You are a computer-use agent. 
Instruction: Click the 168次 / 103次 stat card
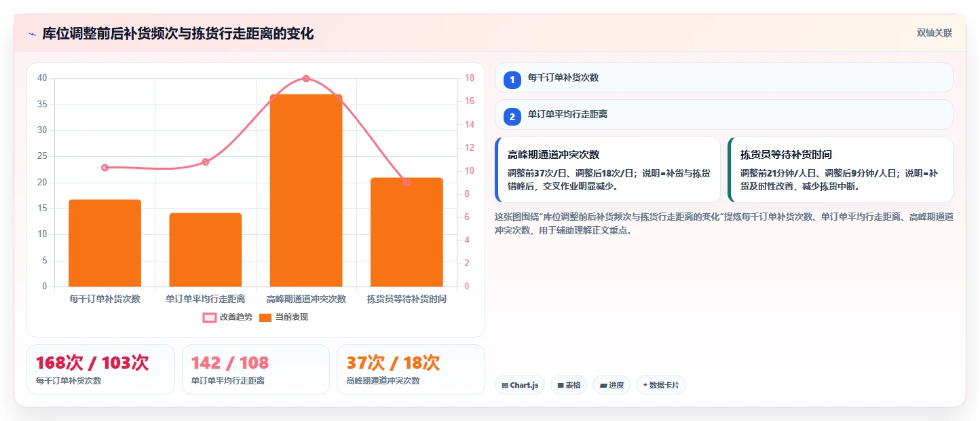tap(100, 369)
